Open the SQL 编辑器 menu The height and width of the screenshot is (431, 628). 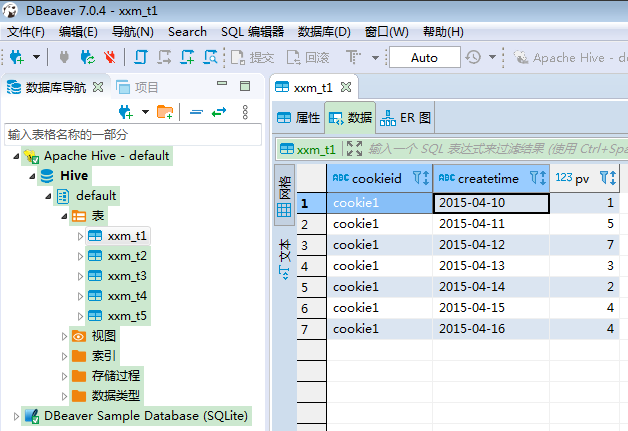pos(252,32)
